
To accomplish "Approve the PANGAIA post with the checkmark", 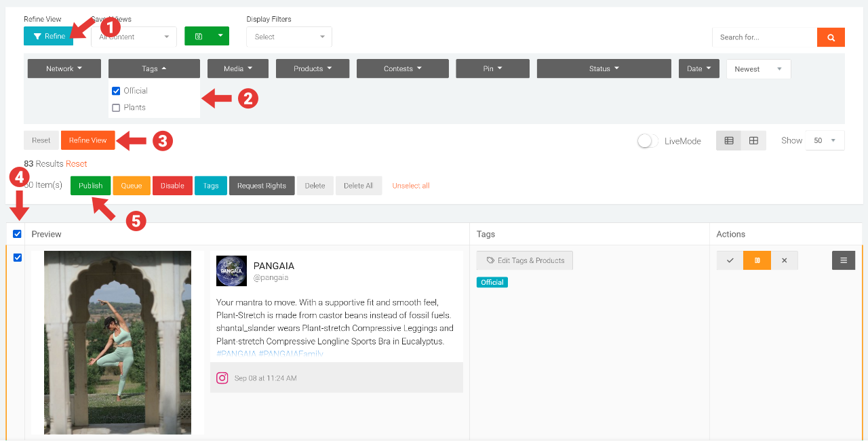I will coord(729,260).
